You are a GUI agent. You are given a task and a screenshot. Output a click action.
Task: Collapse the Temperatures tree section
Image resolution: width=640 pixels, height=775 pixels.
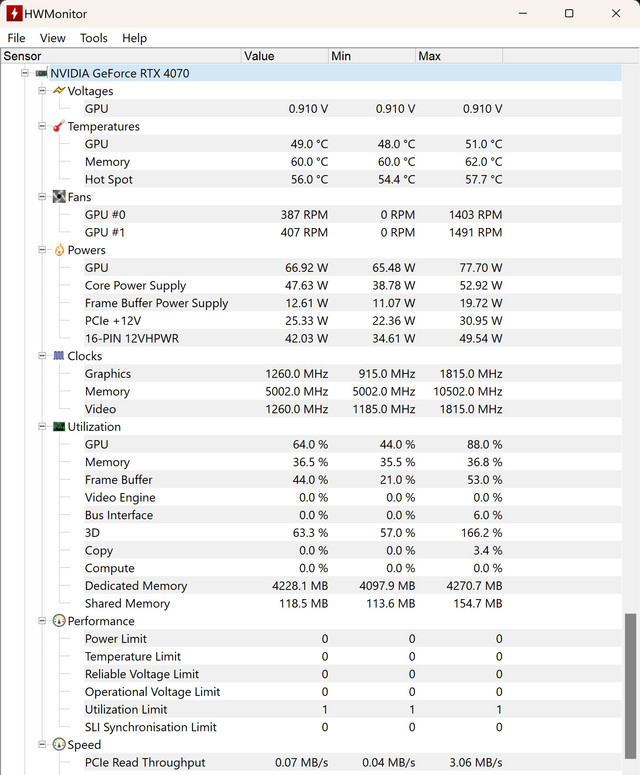(42, 127)
